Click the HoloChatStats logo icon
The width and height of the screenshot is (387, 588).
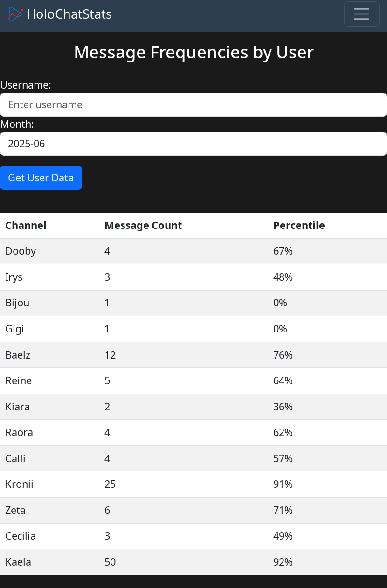15,14
